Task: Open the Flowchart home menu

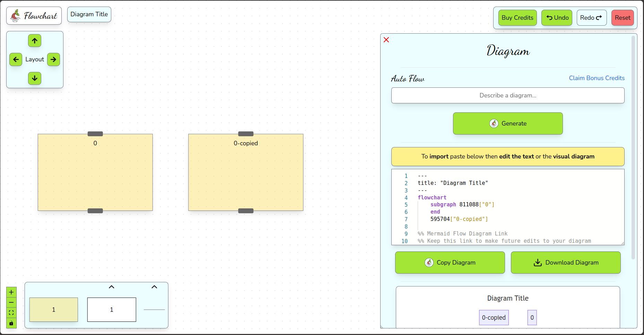Action: click(34, 15)
